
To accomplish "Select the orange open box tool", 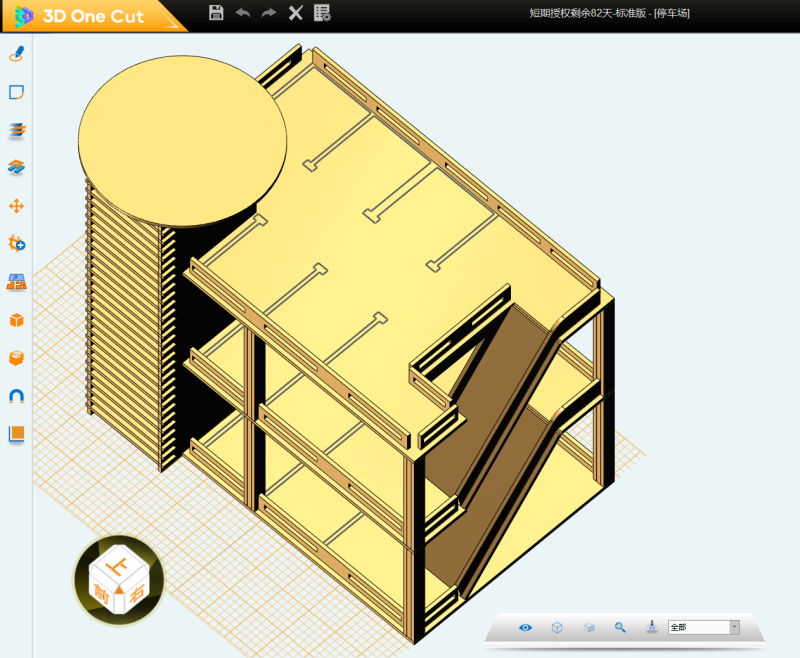I will (16, 358).
